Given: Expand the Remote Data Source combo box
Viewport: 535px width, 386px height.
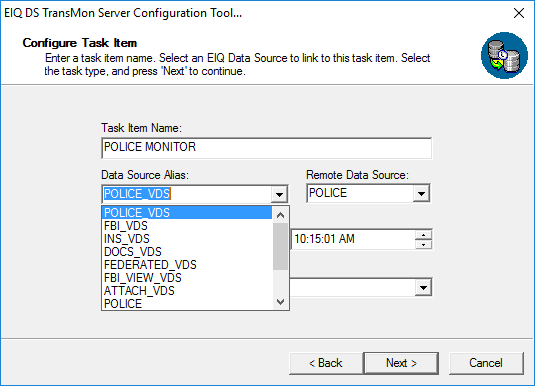Looking at the screenshot, I should click(x=421, y=194).
